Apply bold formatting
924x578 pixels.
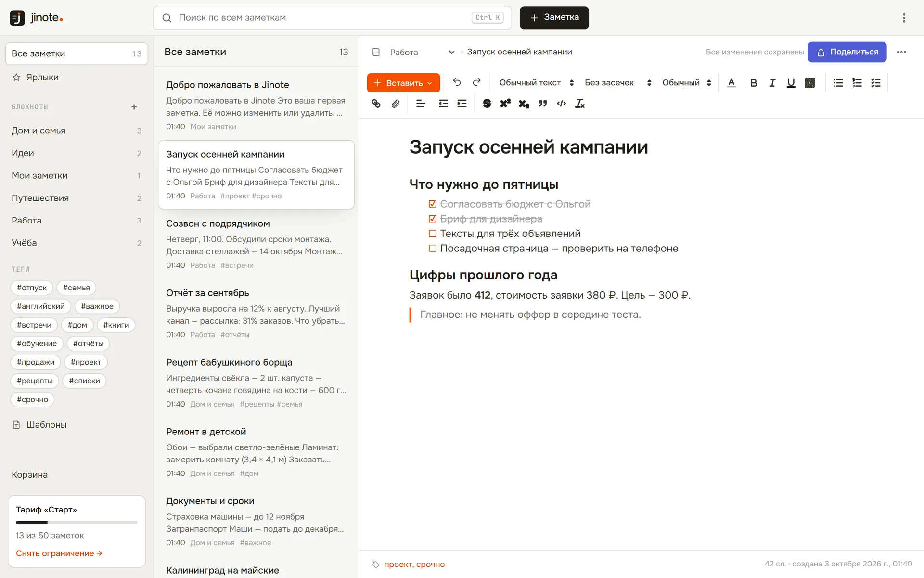coord(753,83)
